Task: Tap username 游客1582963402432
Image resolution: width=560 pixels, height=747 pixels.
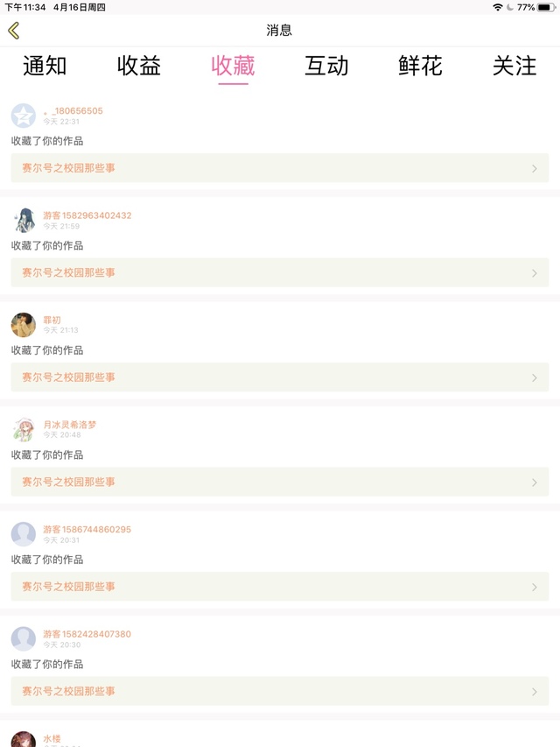Action: [87, 215]
